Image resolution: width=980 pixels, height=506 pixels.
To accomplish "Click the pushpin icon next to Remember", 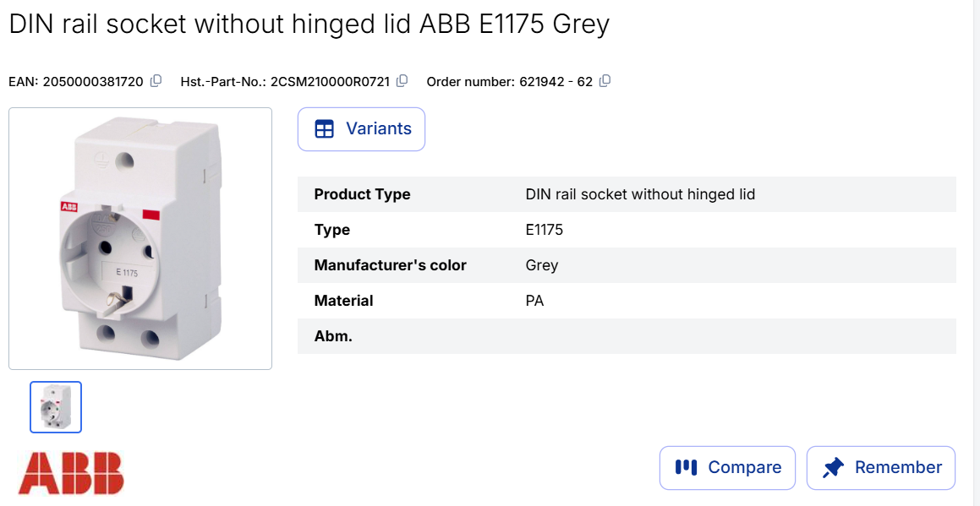I will [833, 467].
